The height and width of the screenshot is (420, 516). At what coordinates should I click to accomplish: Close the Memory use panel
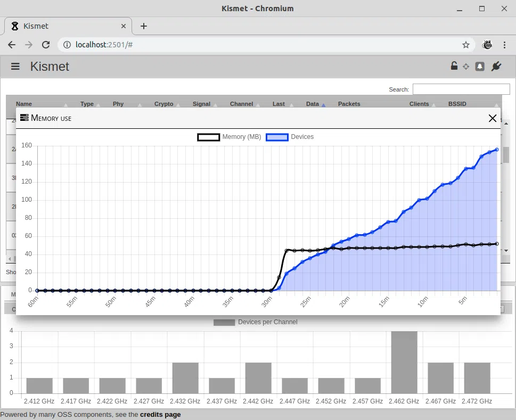(493, 118)
